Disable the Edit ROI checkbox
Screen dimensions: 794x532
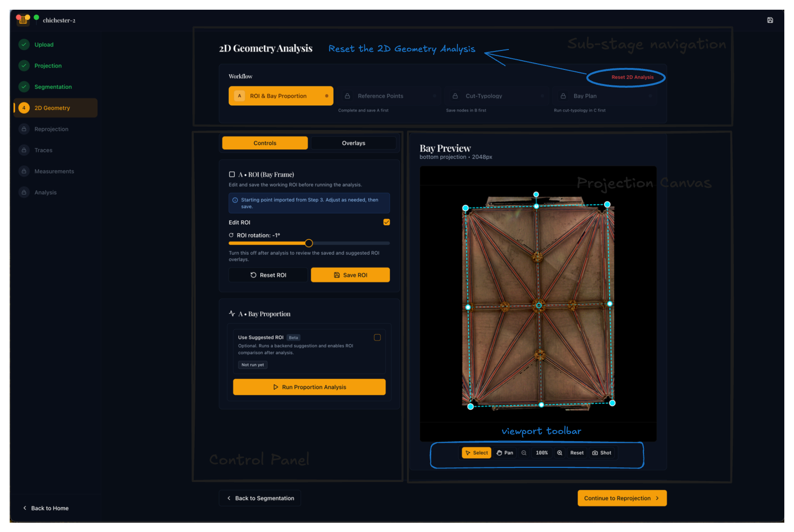(x=387, y=222)
